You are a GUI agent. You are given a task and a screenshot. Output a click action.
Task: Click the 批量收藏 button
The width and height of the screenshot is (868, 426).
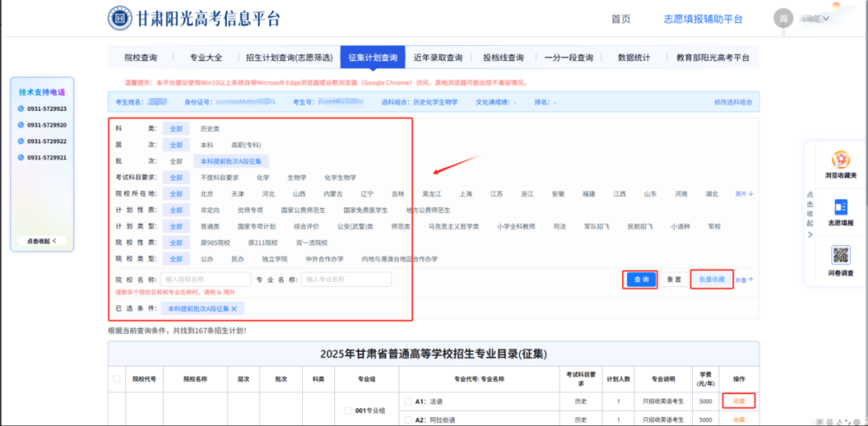(711, 280)
